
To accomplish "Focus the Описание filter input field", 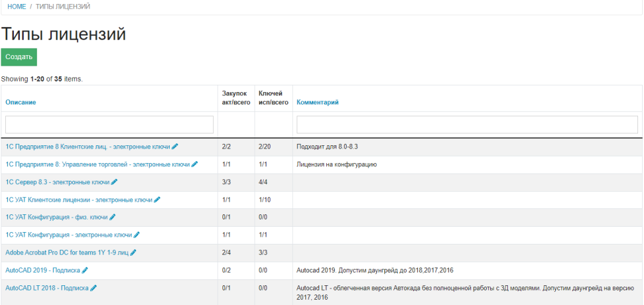I will 109,124.
